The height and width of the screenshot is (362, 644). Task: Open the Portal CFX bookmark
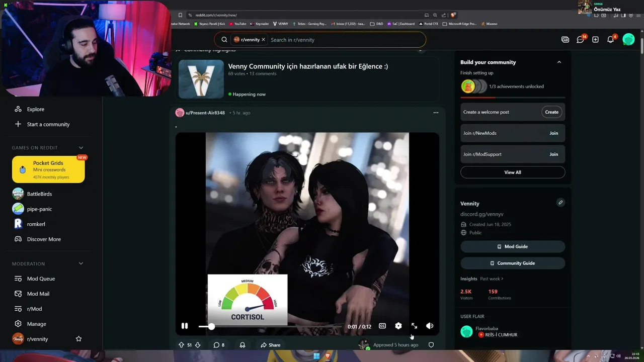click(429, 24)
